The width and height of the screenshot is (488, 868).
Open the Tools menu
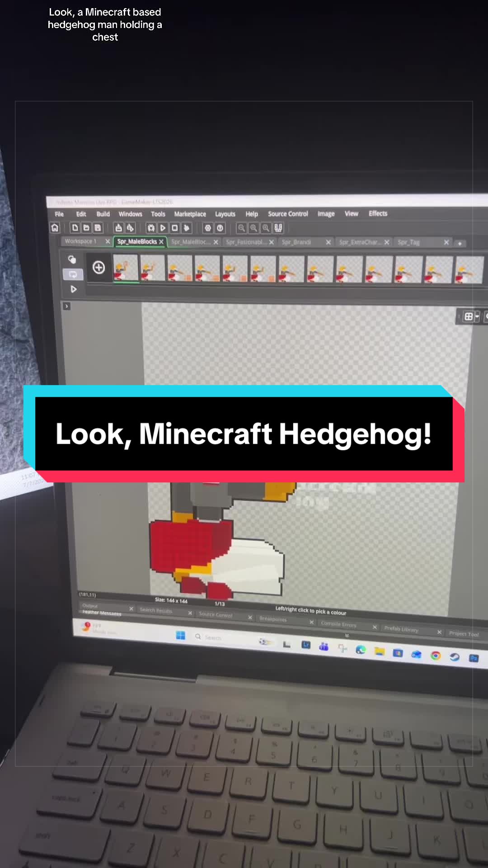pyautogui.click(x=158, y=214)
